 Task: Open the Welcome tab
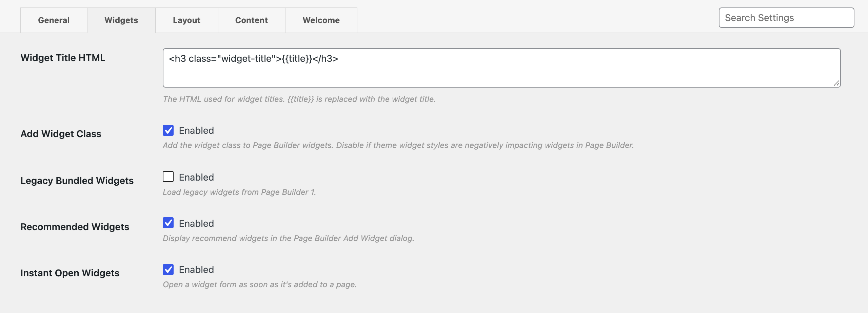click(x=321, y=20)
